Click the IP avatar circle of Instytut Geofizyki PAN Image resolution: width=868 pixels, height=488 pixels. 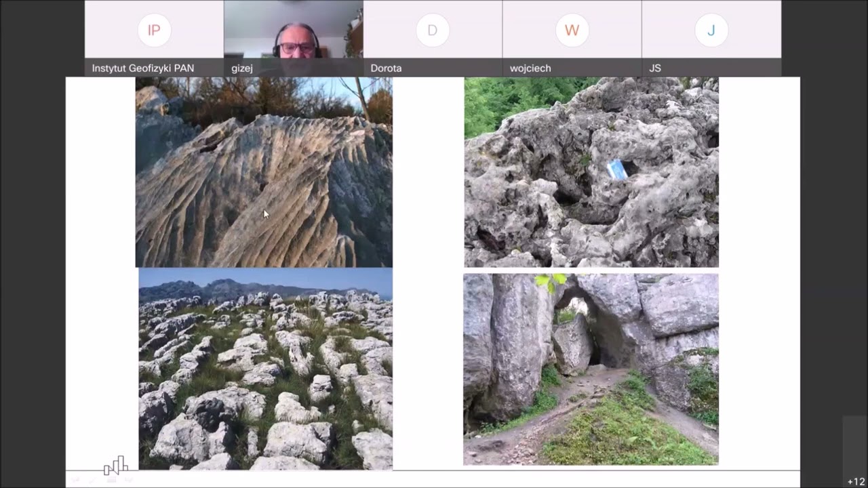154,30
